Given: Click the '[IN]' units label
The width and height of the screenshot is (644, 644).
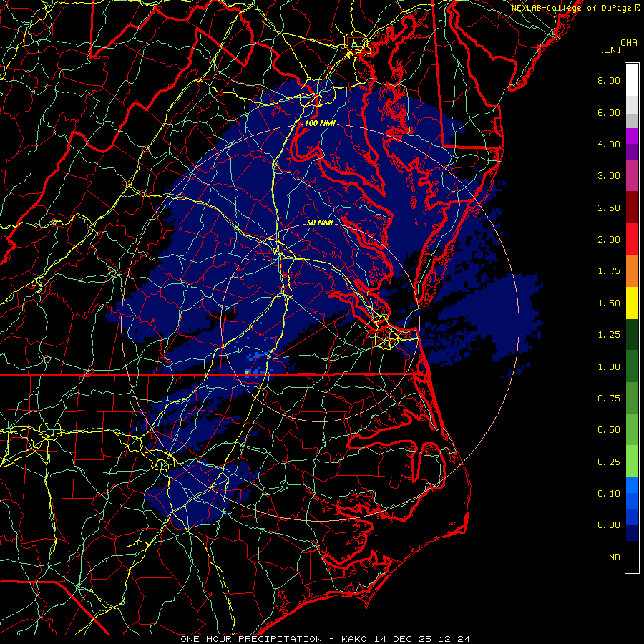Looking at the screenshot, I should (x=610, y=49).
